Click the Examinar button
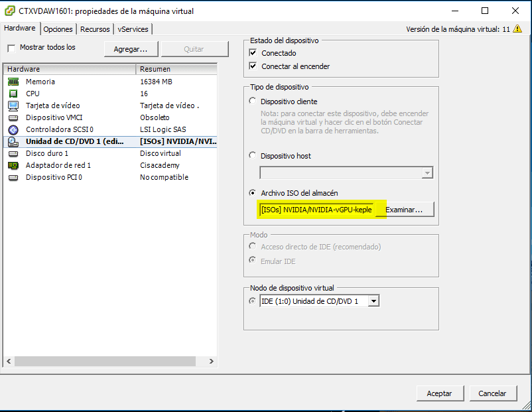This screenshot has width=532, height=412. point(405,209)
